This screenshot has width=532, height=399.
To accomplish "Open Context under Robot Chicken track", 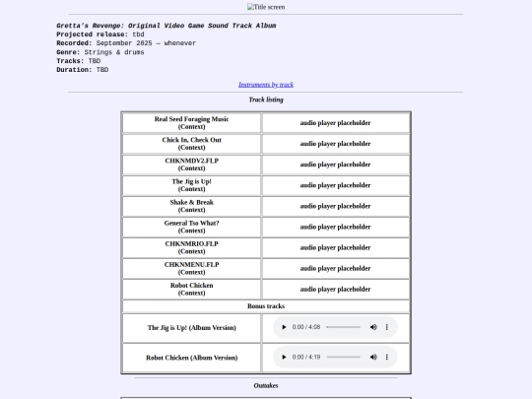I will (x=192, y=293).
